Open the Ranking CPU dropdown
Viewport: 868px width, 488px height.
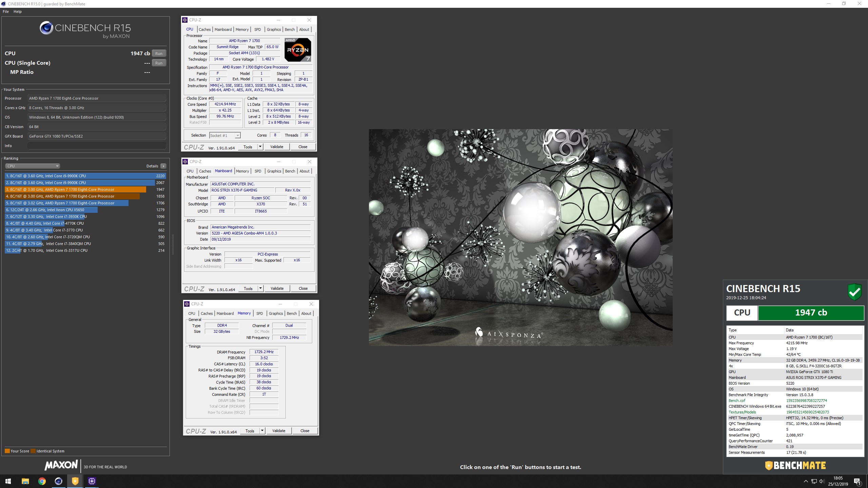point(33,166)
